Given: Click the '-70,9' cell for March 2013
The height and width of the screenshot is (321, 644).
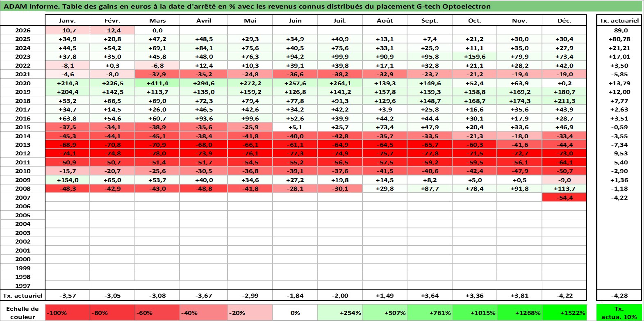Looking at the screenshot, I should click(x=157, y=145).
